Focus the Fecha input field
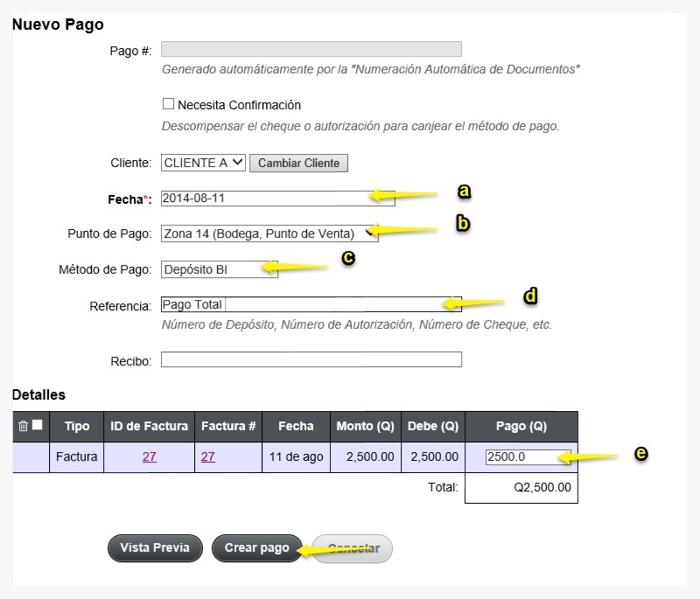This screenshot has width=700, height=599. point(277,199)
